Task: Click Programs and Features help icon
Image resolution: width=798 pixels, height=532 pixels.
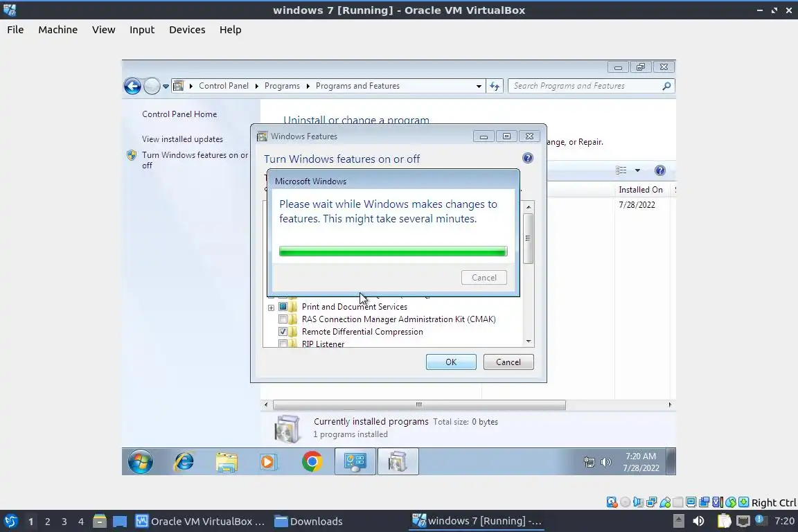Action: click(659, 170)
